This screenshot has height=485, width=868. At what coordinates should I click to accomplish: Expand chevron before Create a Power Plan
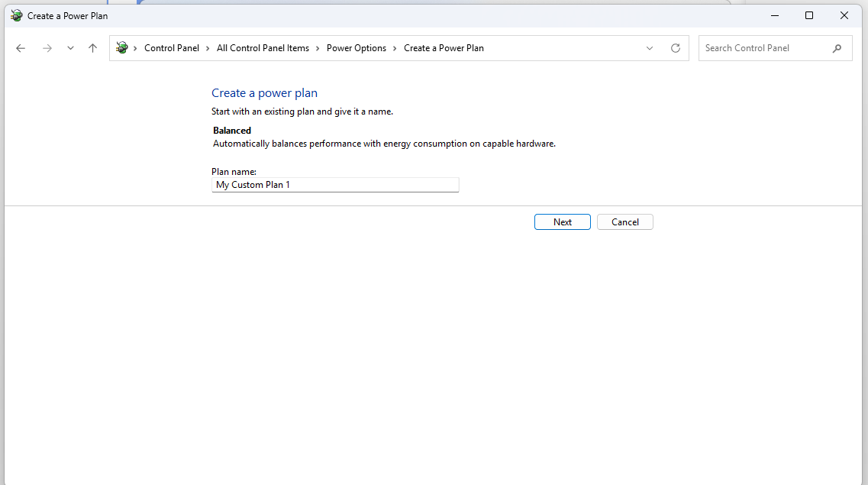pyautogui.click(x=395, y=48)
